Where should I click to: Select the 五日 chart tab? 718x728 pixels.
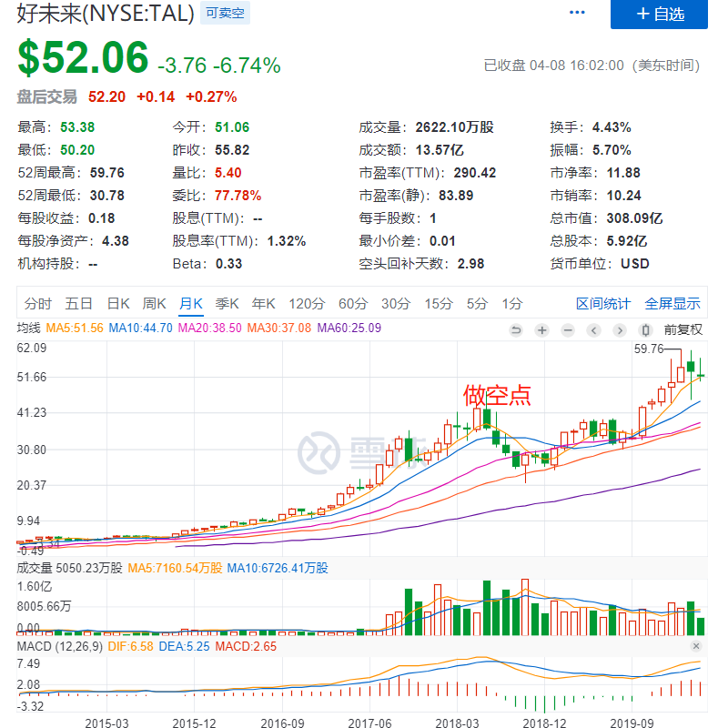79,303
